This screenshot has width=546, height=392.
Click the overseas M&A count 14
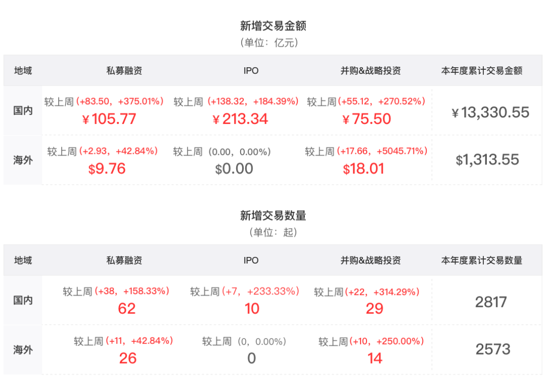tap(375, 359)
